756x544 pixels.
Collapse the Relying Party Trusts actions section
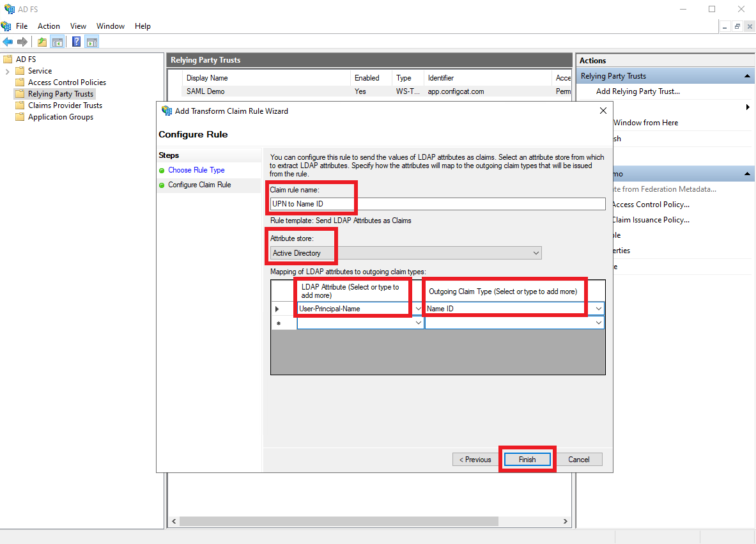coord(747,76)
